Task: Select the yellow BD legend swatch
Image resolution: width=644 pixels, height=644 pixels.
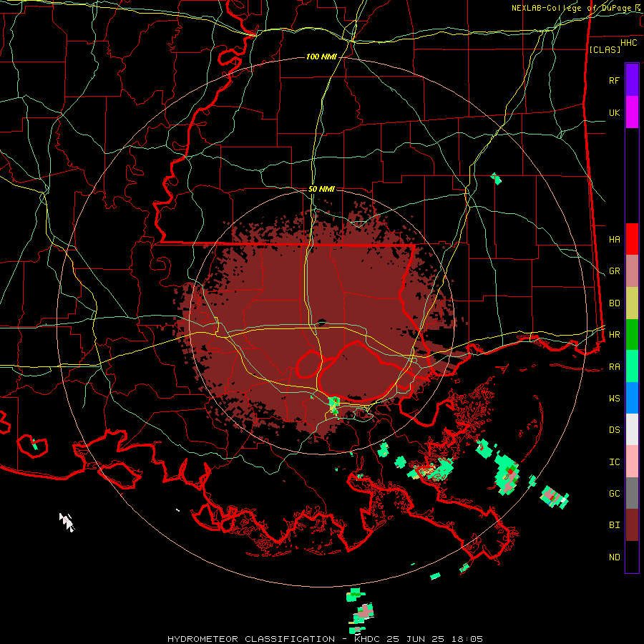Action: [x=632, y=303]
